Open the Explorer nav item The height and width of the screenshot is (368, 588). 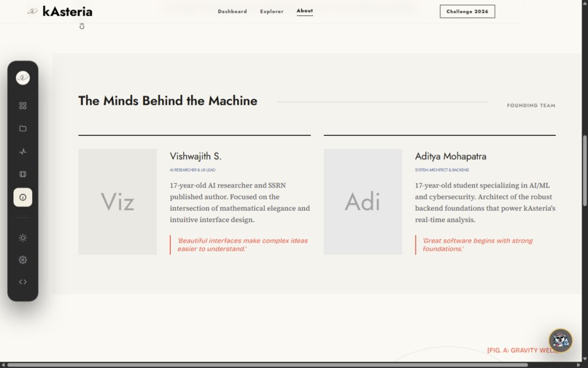click(x=271, y=12)
